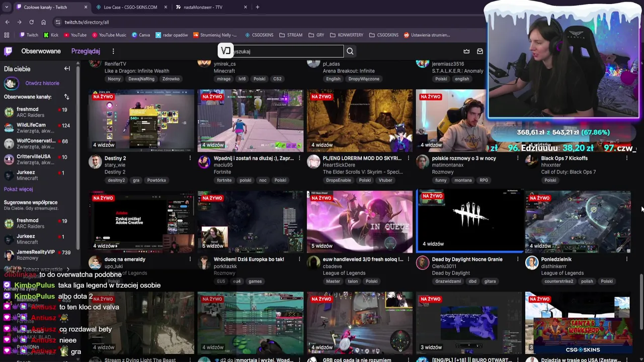Open the GRY bookmarks folder
This screenshot has height=362, width=644.
(316, 35)
